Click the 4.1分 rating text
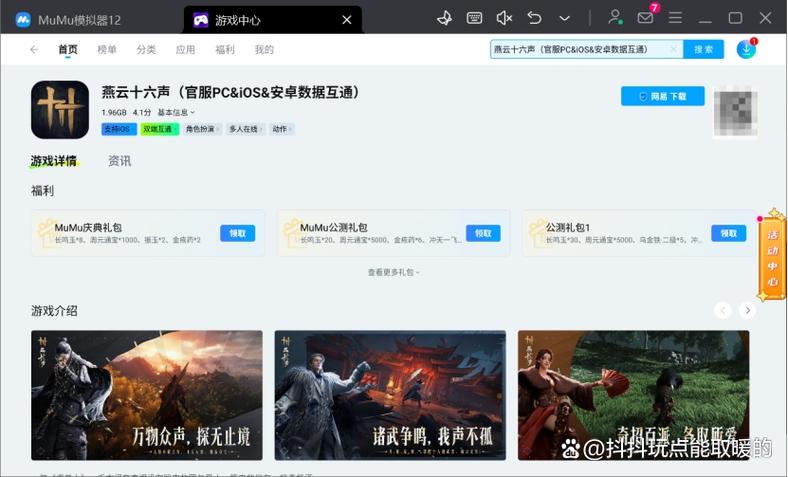Screen dimensions: 788x477 pyautogui.click(x=142, y=113)
